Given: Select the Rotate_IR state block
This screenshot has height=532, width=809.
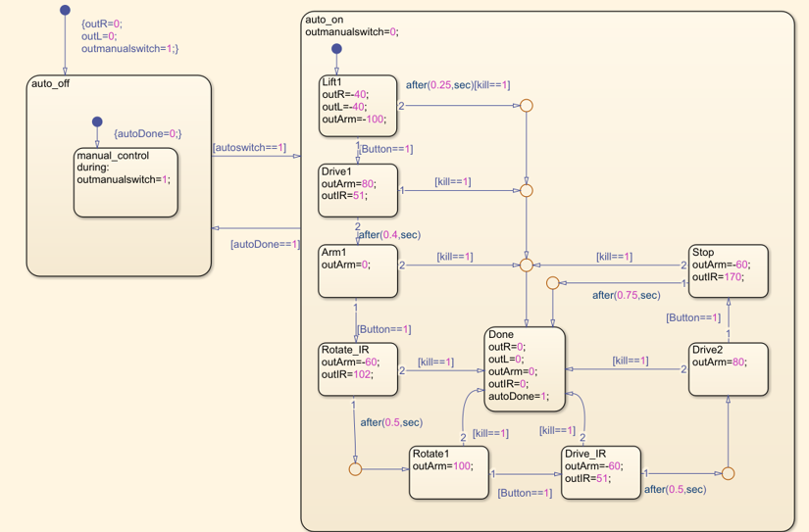Looking at the screenshot, I should coord(357,368).
